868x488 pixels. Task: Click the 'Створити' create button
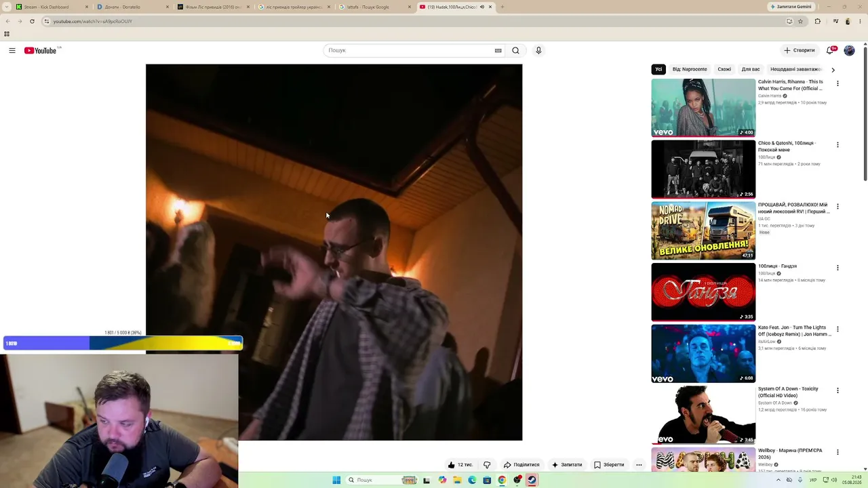coord(799,50)
